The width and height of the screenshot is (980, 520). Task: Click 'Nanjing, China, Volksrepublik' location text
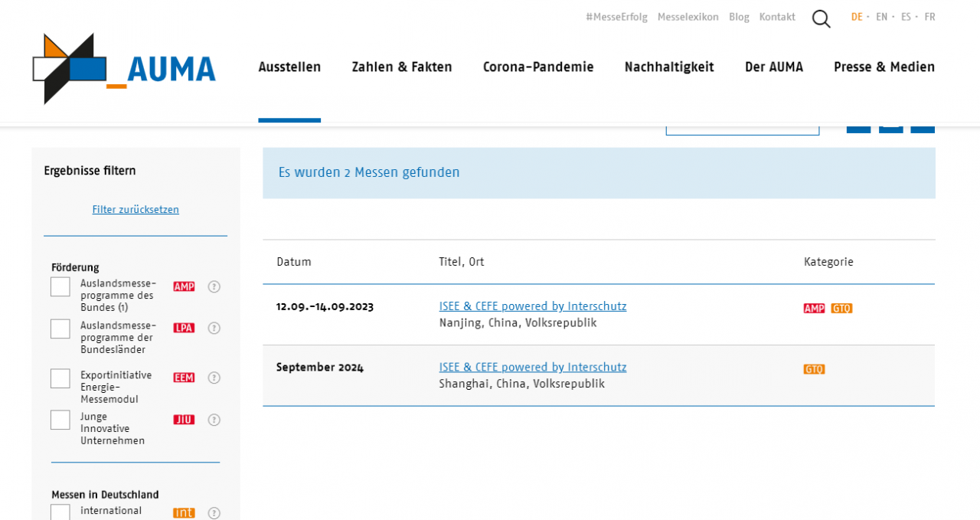coord(518,323)
